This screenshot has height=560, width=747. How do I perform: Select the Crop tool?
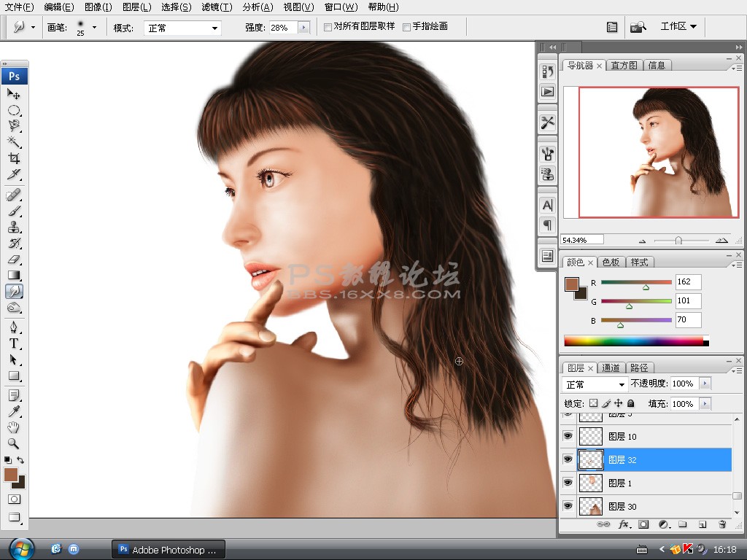pyautogui.click(x=13, y=158)
